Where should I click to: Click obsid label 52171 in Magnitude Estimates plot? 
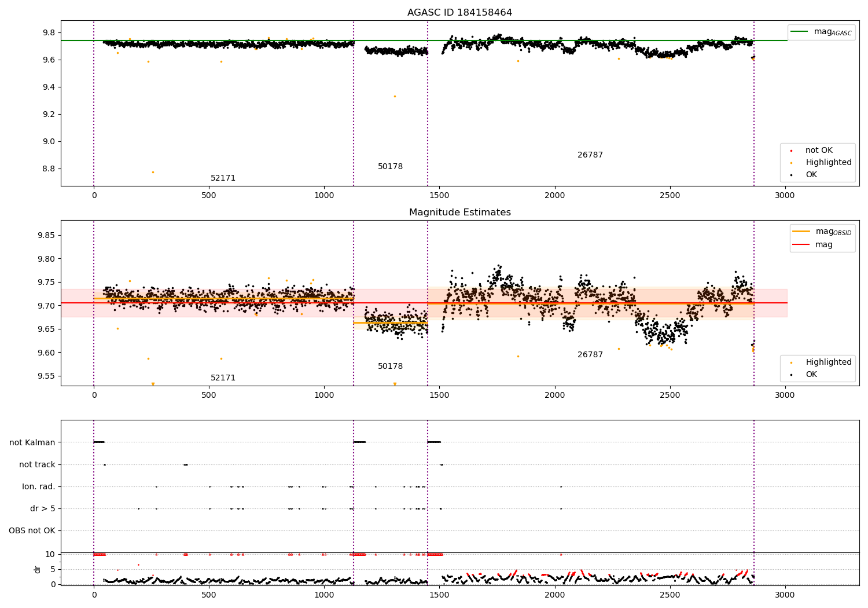(223, 378)
